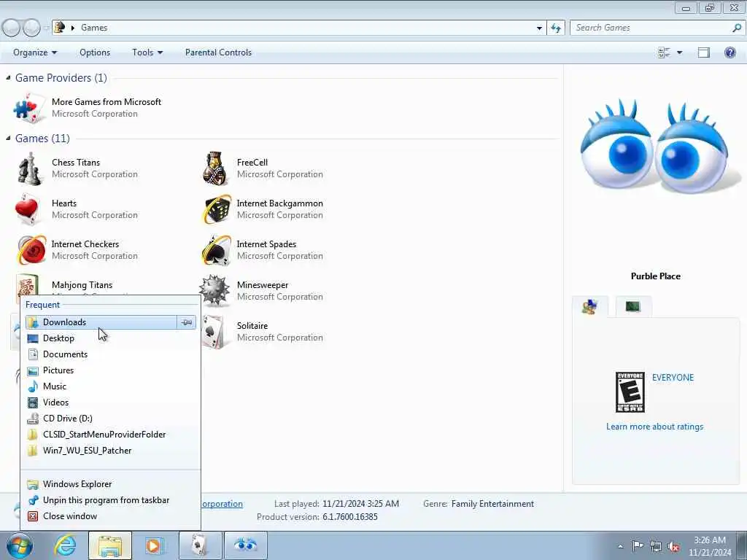The image size is (747, 560).
Task: Select Internet Backgammon dice icon
Action: click(x=217, y=209)
